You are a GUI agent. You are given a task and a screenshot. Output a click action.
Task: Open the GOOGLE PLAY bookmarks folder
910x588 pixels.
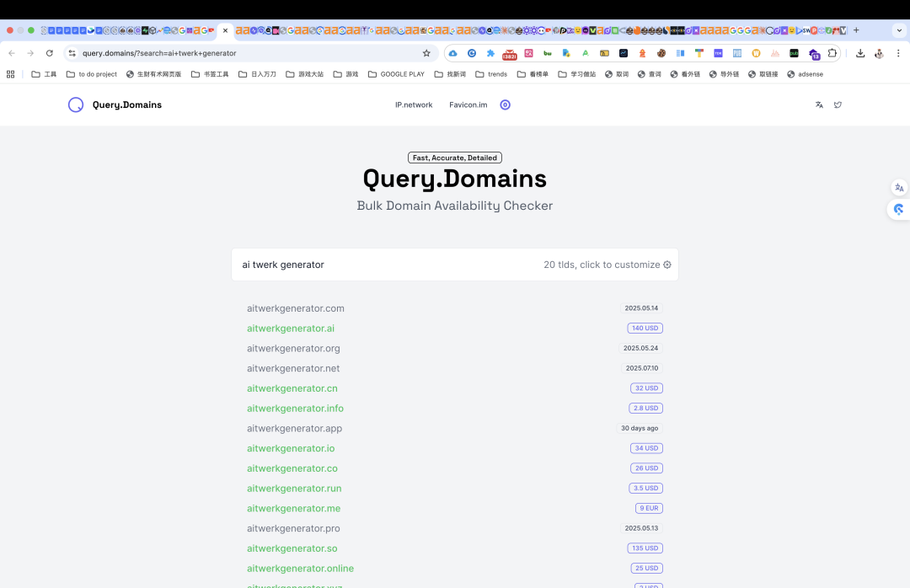[x=396, y=74]
